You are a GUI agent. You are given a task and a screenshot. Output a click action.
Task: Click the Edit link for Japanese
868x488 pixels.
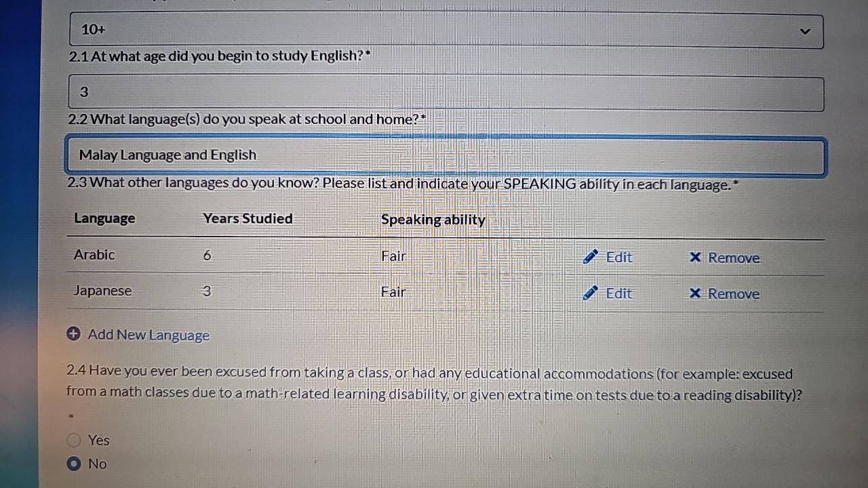618,293
